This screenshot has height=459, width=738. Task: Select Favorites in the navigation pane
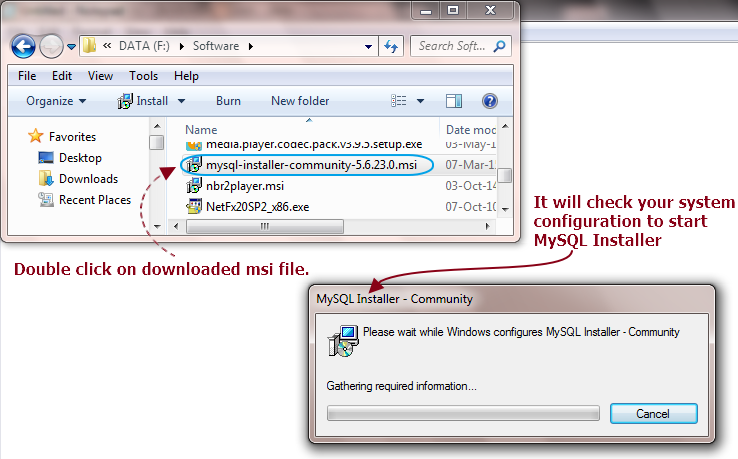(x=72, y=137)
